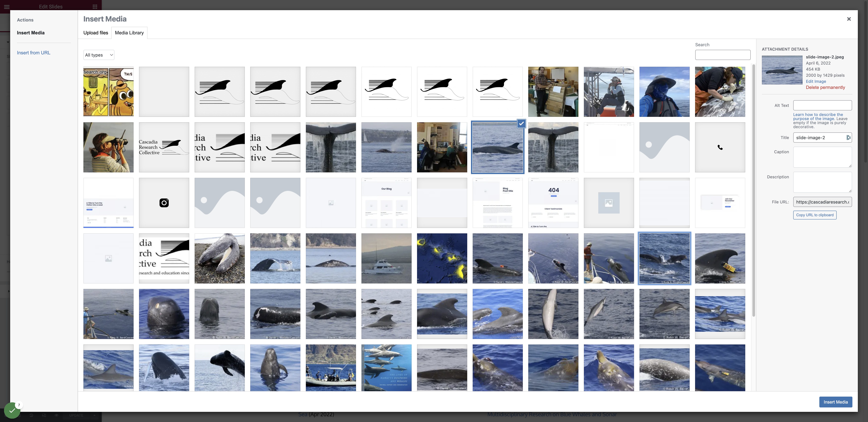Click the Caption text area

click(x=822, y=157)
